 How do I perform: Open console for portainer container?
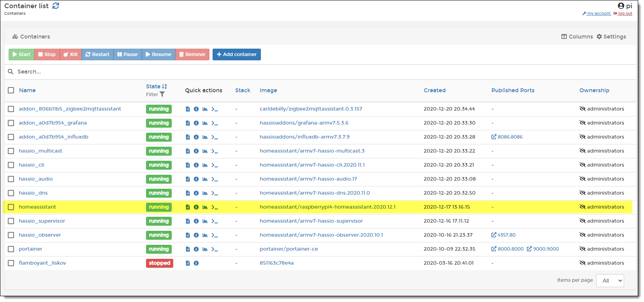click(x=215, y=249)
